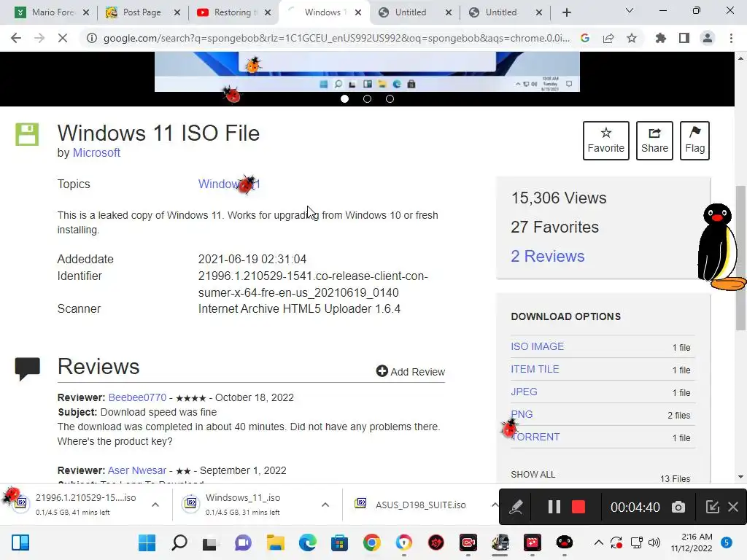This screenshot has width=747, height=560.
Task: Stop loading the page
Action: click(63, 38)
